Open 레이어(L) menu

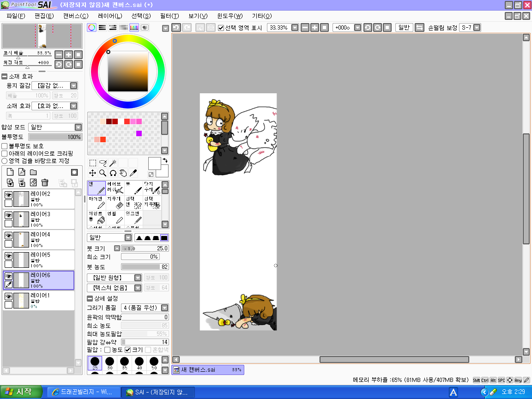point(110,16)
